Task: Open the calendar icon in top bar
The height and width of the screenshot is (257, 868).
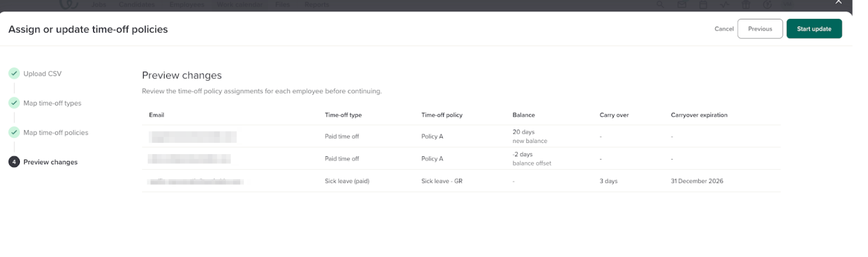Action: (x=703, y=5)
